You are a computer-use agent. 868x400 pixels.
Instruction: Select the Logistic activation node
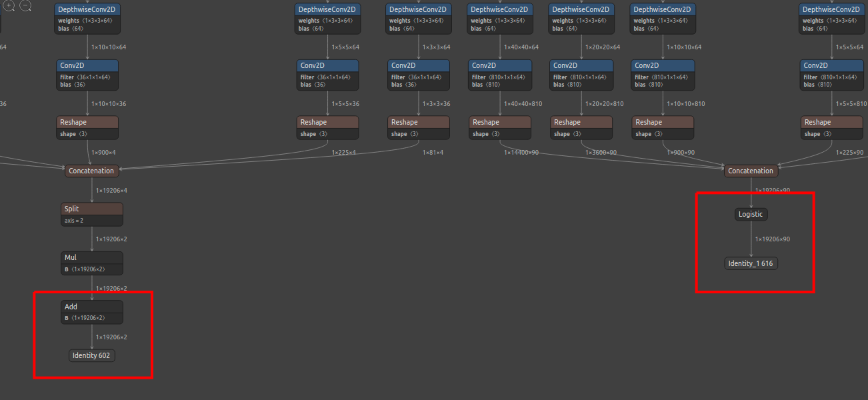click(751, 214)
